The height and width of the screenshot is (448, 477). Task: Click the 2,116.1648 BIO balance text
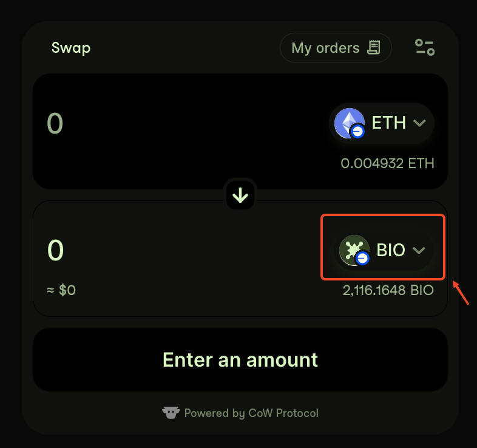point(388,290)
